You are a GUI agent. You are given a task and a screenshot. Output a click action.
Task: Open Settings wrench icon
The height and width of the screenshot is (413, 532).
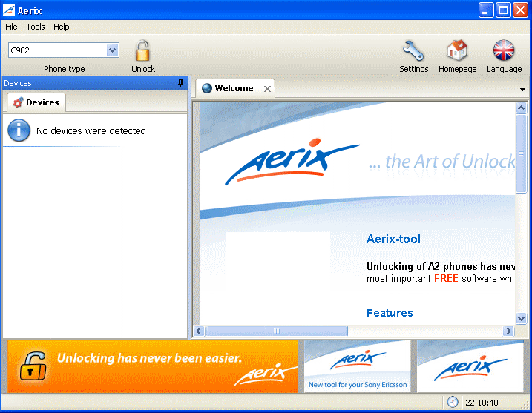(x=413, y=50)
